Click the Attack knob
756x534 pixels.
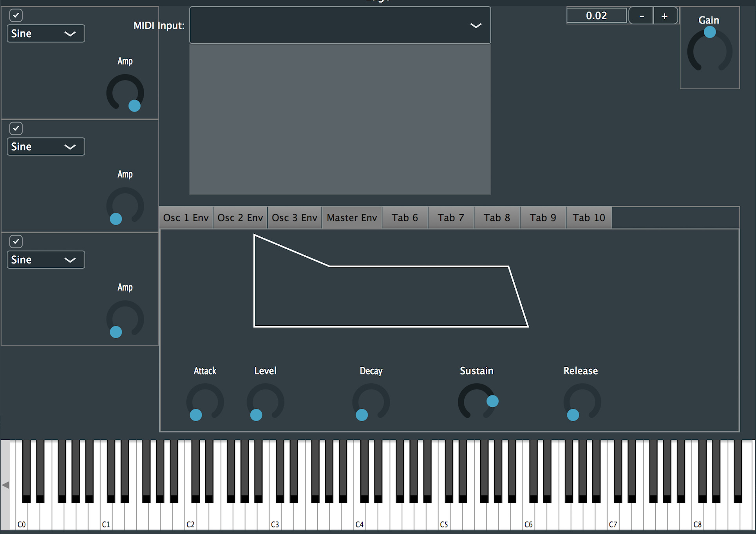click(205, 402)
